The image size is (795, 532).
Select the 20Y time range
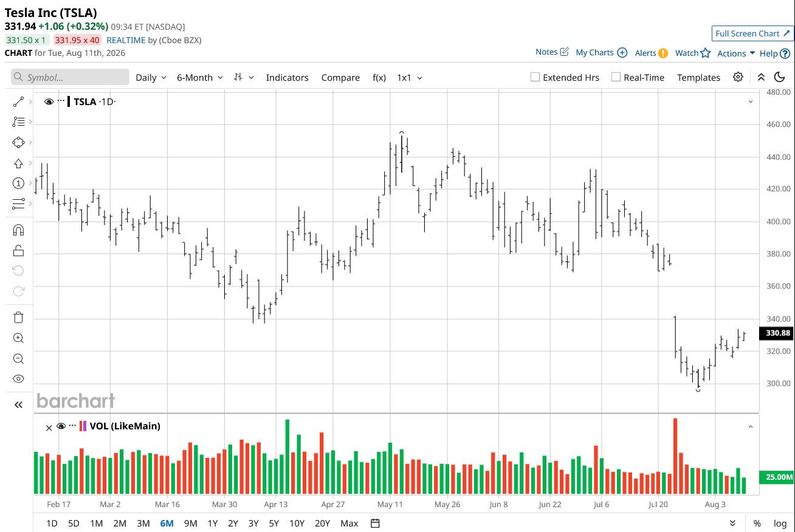(322, 523)
